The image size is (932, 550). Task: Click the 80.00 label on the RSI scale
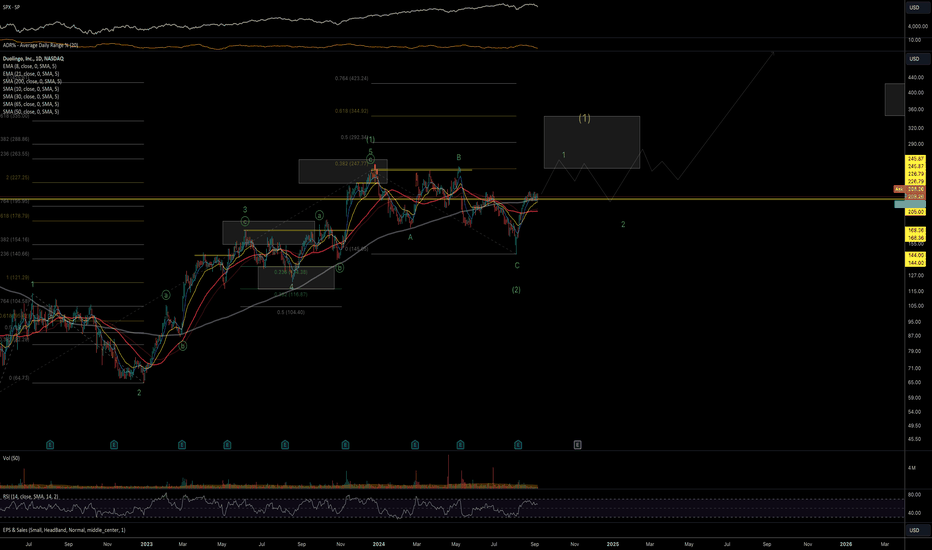click(x=915, y=495)
